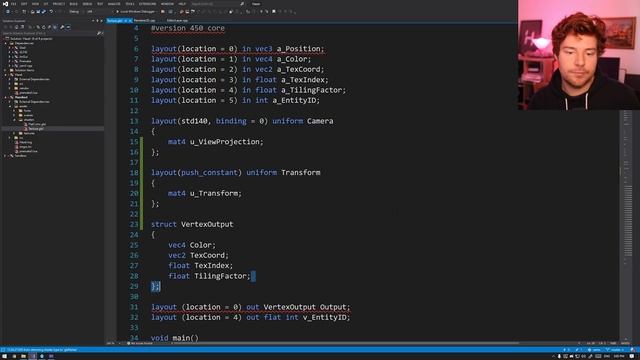Viewport: 640px width, 360px height.
Task: Select the ImGui dependency project
Action: pyautogui.click(x=23, y=57)
